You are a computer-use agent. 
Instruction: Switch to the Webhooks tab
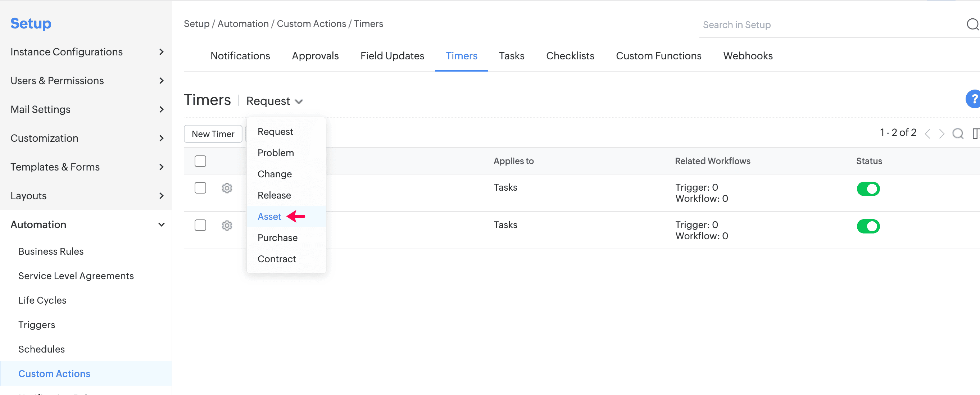[748, 56]
